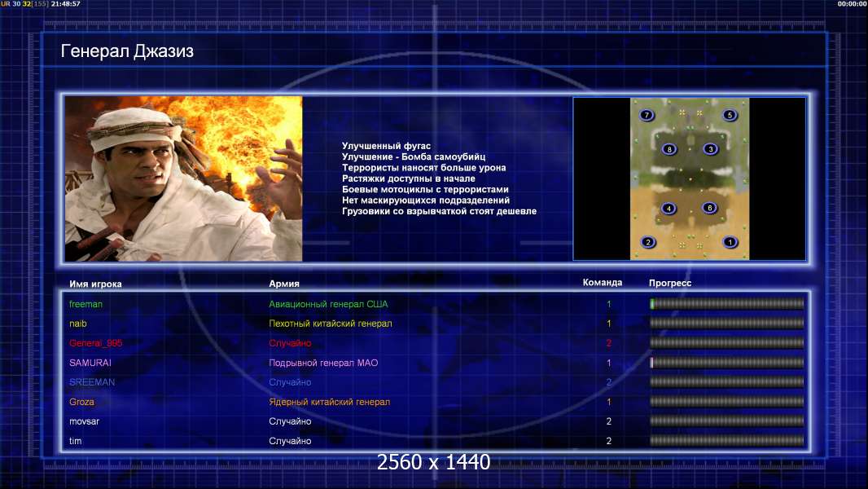Click the Прогресс column header
The image size is (868, 489).
(670, 283)
